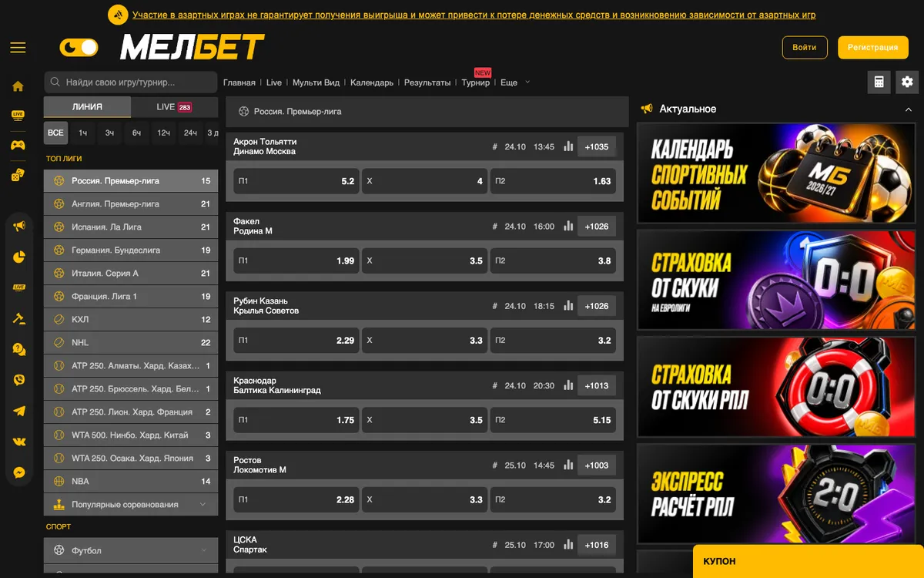Expand +1035 markets for Акрон Тольятти match
The image size is (924, 578).
click(597, 146)
